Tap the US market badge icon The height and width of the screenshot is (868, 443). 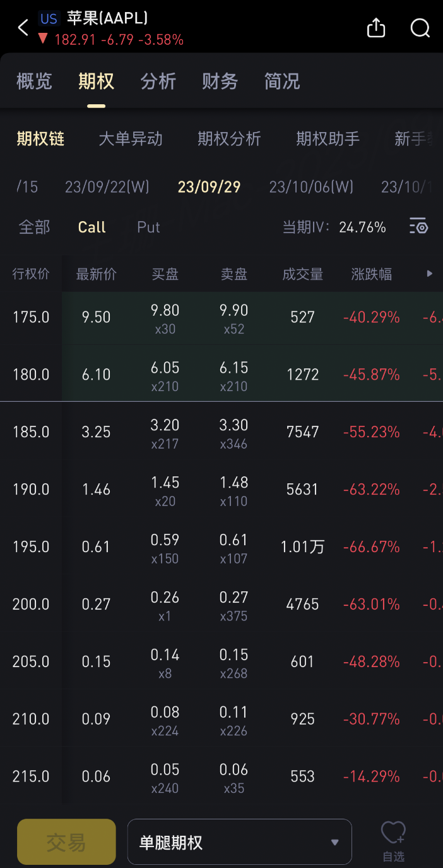pos(49,18)
